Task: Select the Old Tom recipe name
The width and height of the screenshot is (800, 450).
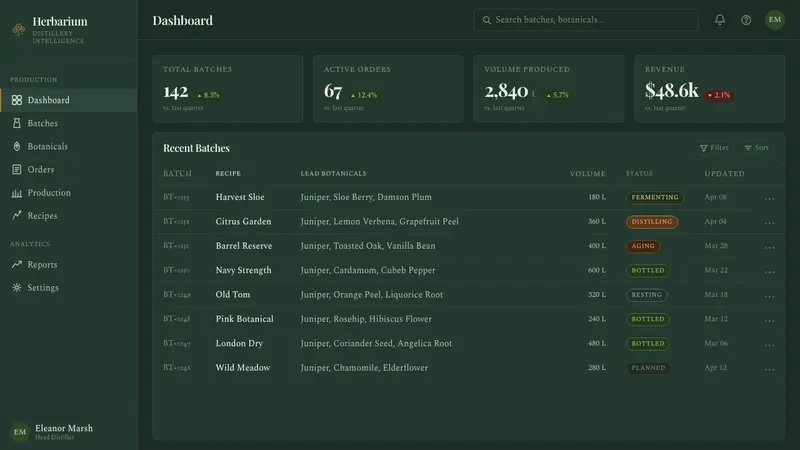Action: coord(233,294)
